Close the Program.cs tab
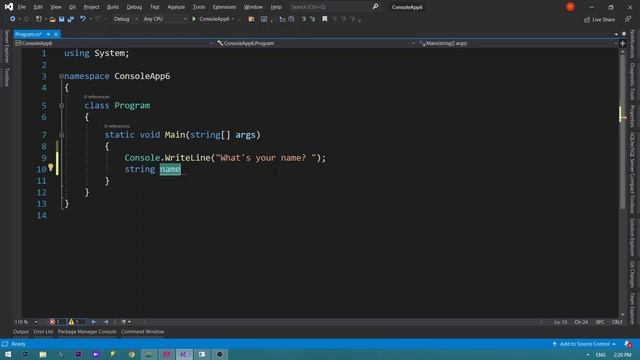 point(56,34)
